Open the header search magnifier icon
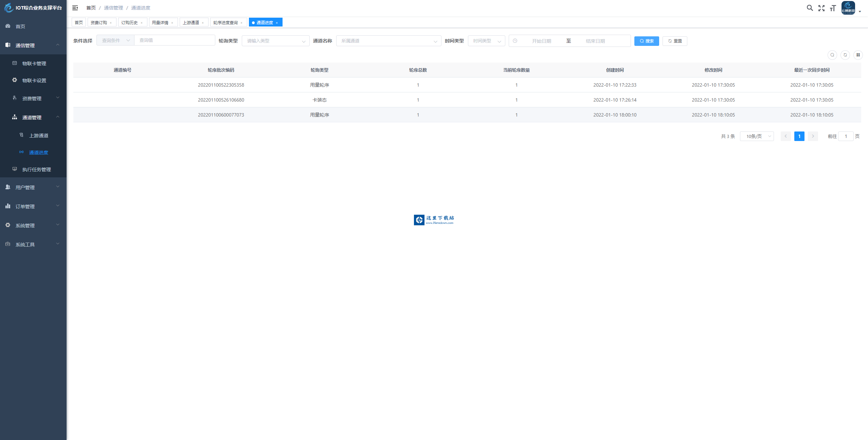 [810, 8]
